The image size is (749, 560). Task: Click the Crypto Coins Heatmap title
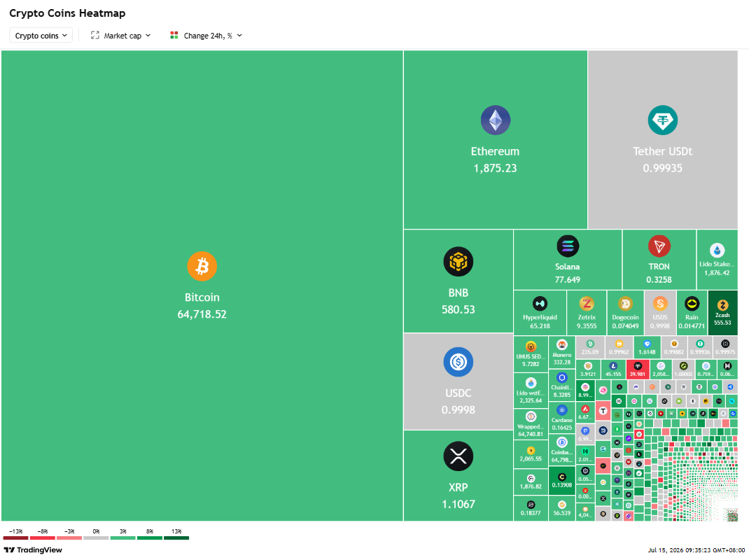67,13
